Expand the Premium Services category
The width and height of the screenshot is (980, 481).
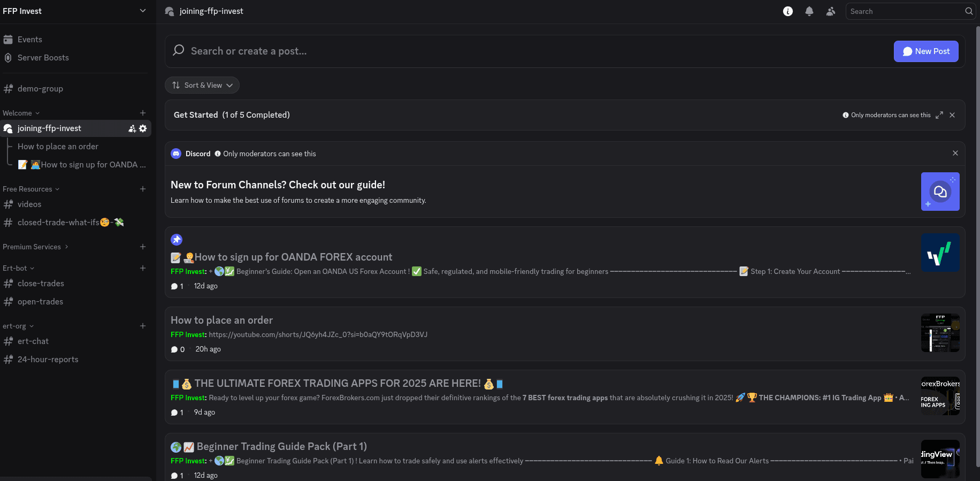point(35,247)
